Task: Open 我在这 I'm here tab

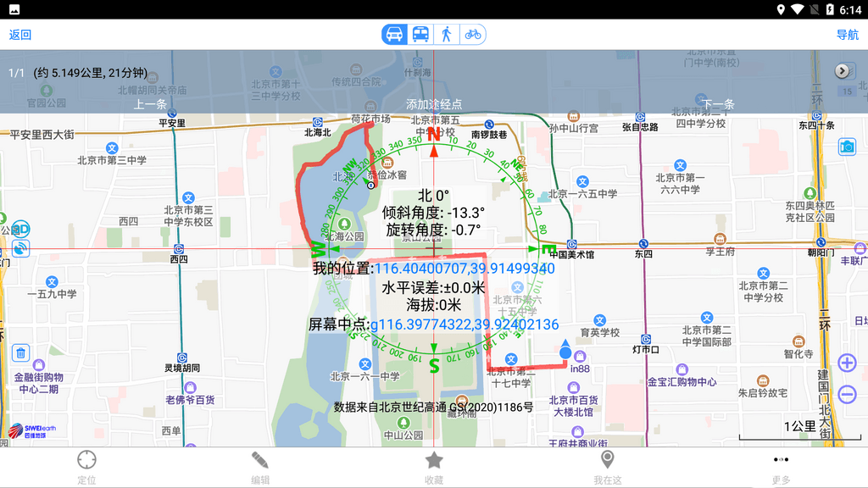Action: [x=607, y=468]
